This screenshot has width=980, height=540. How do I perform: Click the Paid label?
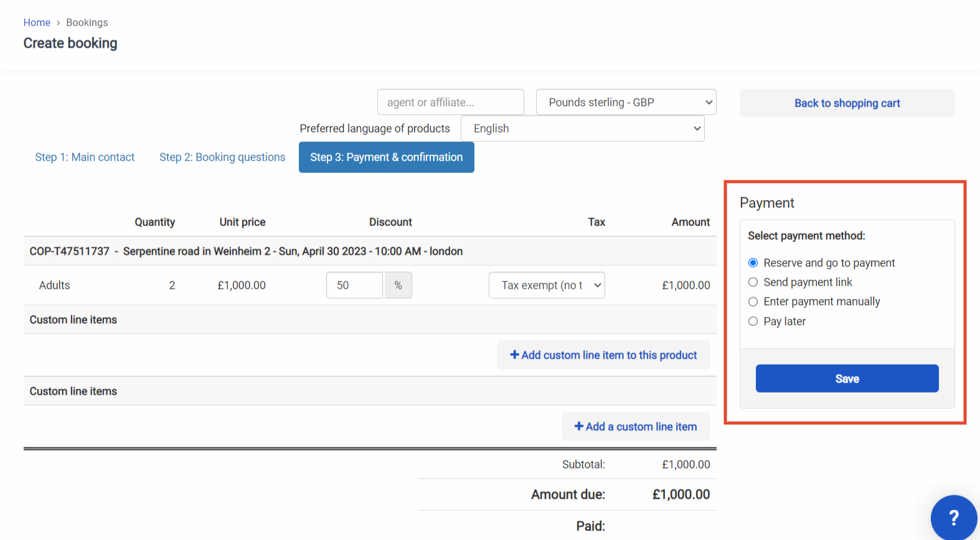click(590, 526)
